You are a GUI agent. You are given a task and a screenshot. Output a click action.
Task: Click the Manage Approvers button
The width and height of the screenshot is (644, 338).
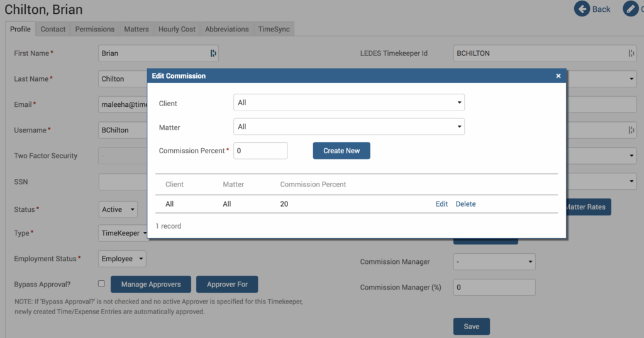151,285
